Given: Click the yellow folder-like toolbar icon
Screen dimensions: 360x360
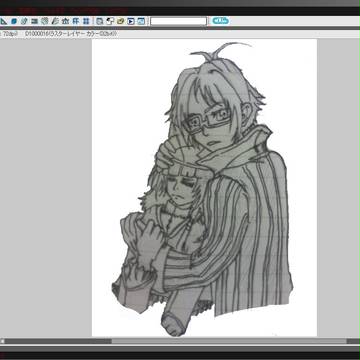Looking at the screenshot, I should pyautogui.click(x=120, y=21).
